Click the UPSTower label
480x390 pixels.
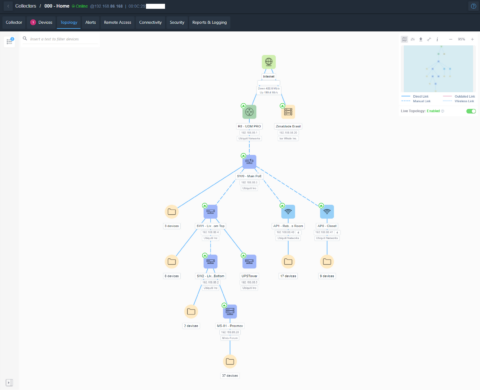tap(249, 276)
